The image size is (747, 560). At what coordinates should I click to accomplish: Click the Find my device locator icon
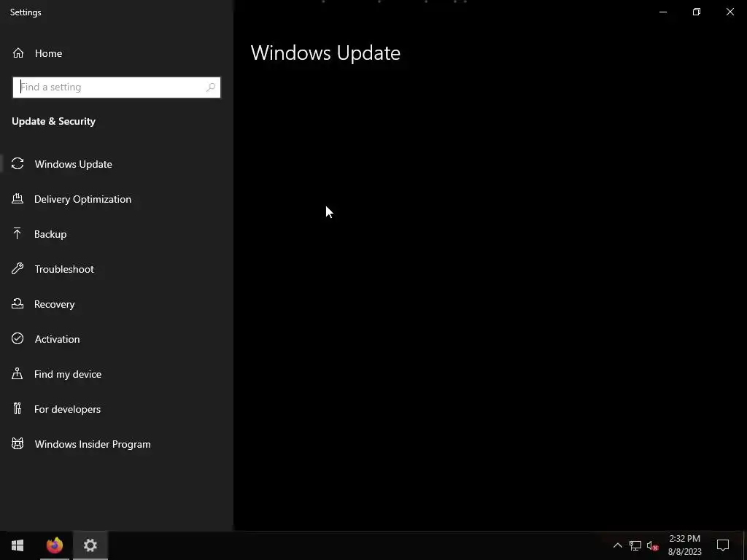pos(18,373)
